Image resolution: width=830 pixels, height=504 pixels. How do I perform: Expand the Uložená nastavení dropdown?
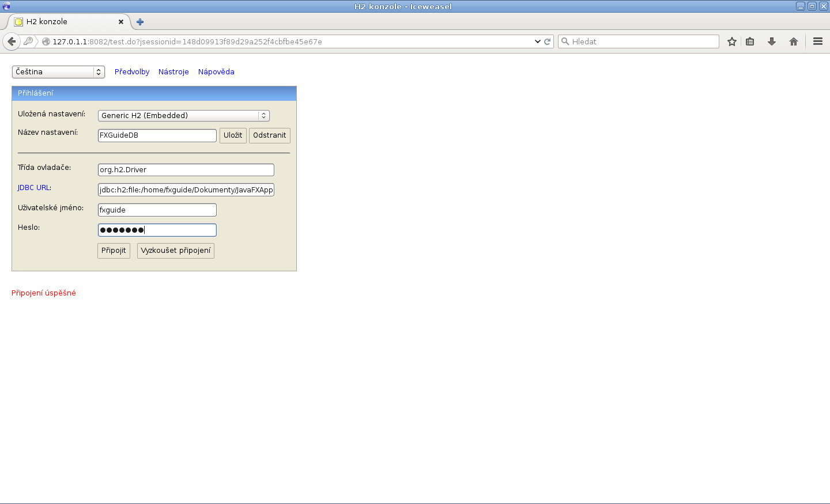[x=184, y=116]
